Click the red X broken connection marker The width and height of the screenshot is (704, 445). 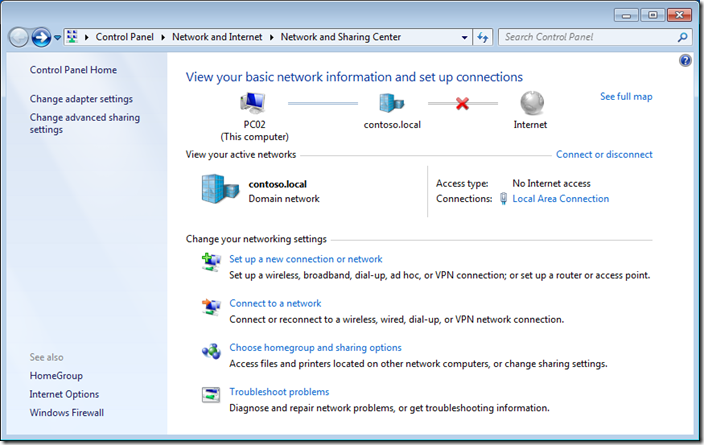pyautogui.click(x=462, y=103)
